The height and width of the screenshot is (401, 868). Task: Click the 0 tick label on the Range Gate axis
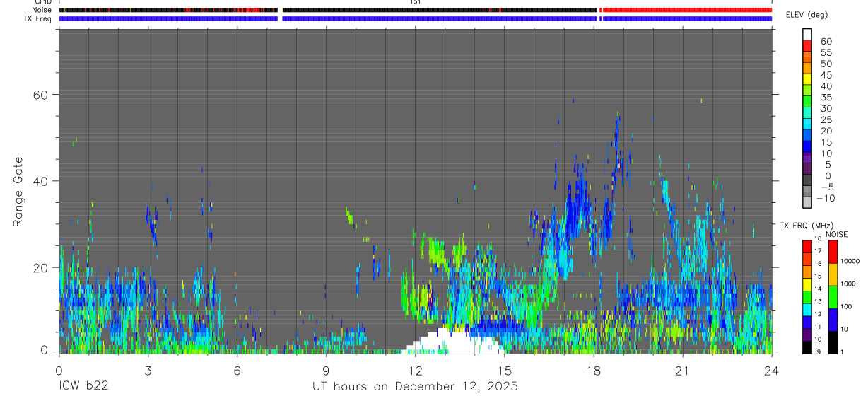coord(43,350)
